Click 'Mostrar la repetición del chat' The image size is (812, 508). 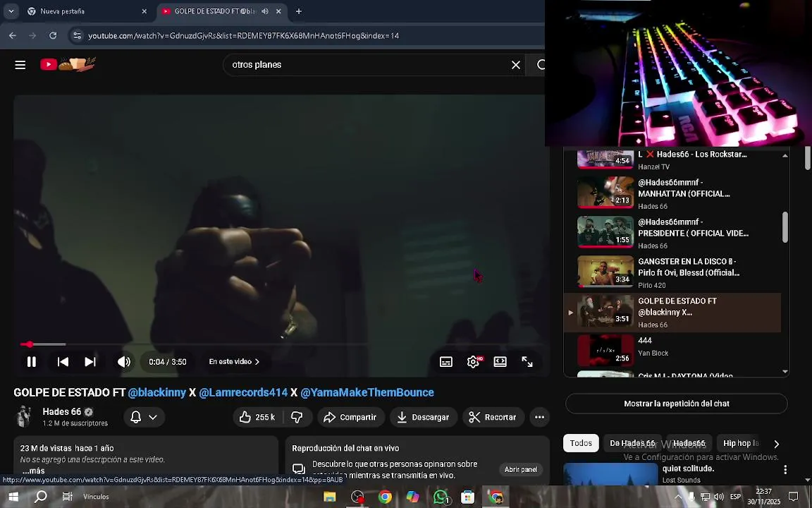coord(677,404)
